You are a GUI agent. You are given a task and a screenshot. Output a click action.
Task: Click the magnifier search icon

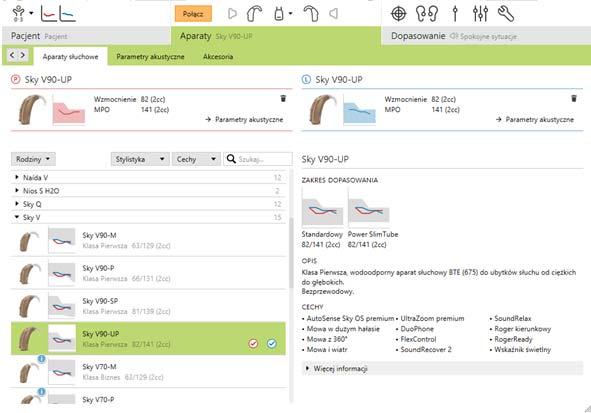click(x=231, y=159)
